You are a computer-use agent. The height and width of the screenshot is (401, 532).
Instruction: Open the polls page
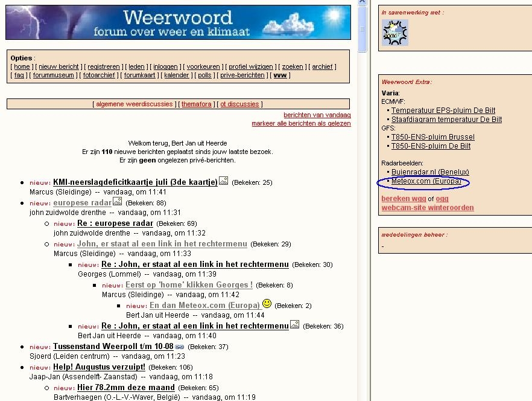[204, 75]
